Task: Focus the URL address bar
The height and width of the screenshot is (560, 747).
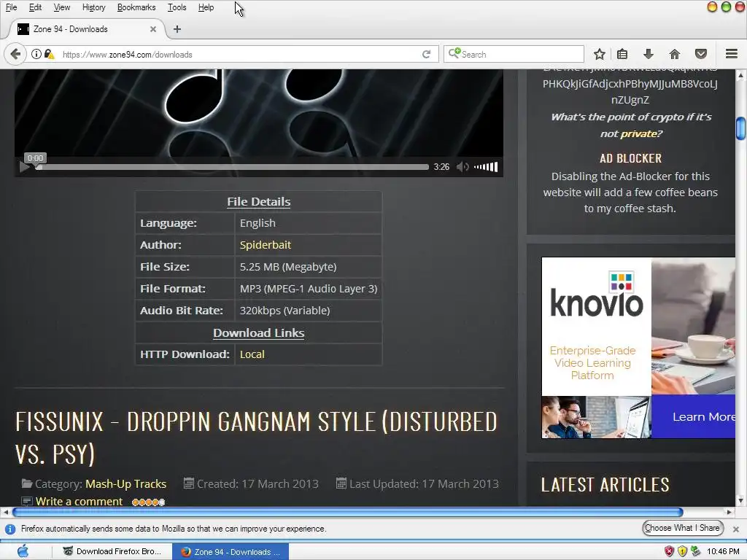Action: pyautogui.click(x=239, y=54)
